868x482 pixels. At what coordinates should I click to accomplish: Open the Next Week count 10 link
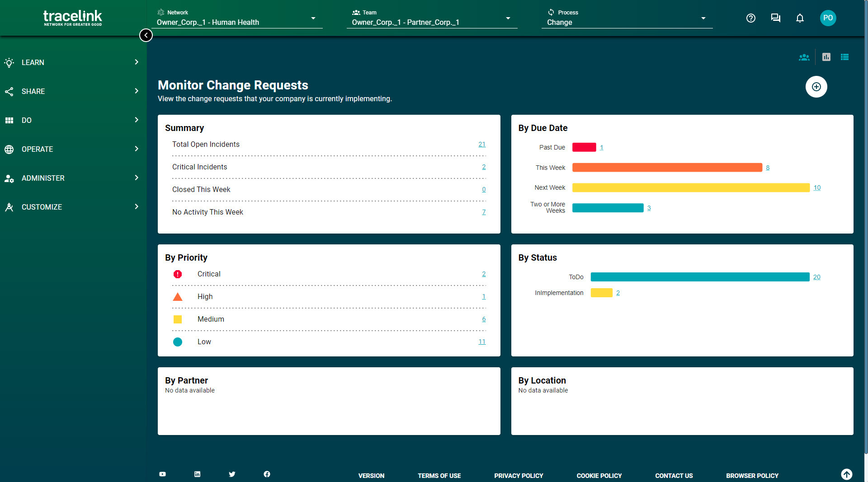817,187
